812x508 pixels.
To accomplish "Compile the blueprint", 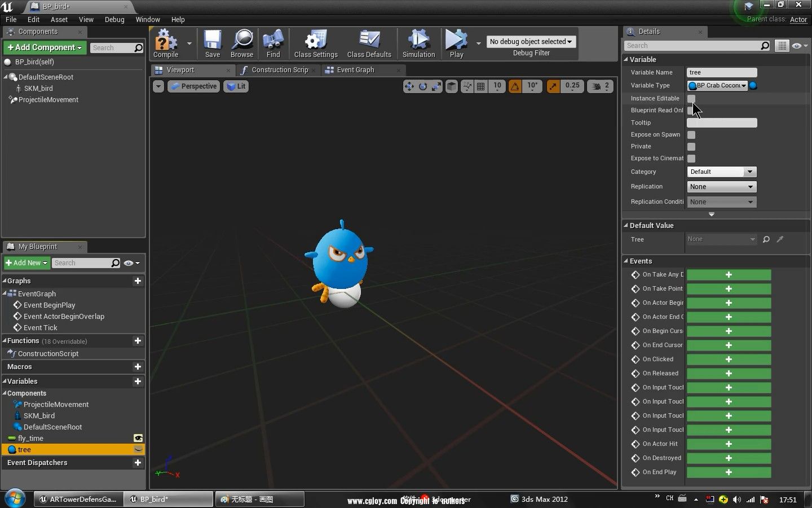I will pyautogui.click(x=165, y=44).
